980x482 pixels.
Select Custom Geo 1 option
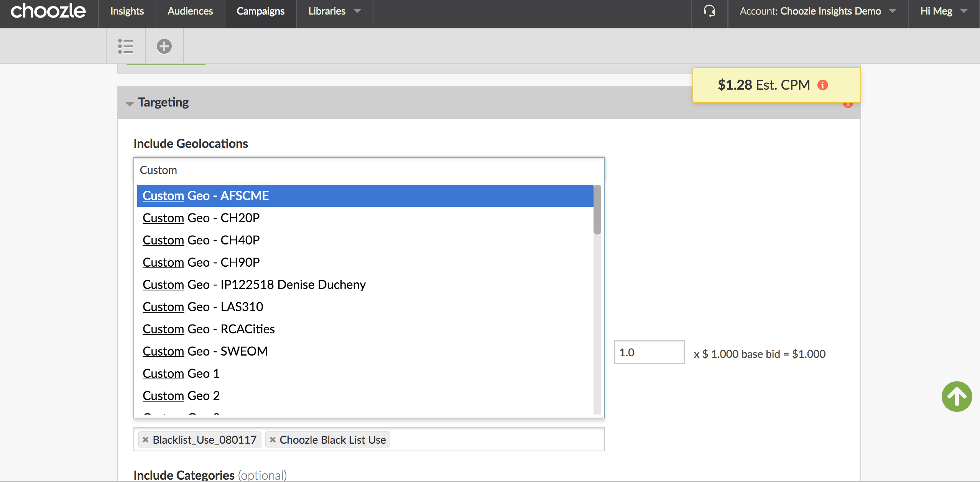[365, 374]
